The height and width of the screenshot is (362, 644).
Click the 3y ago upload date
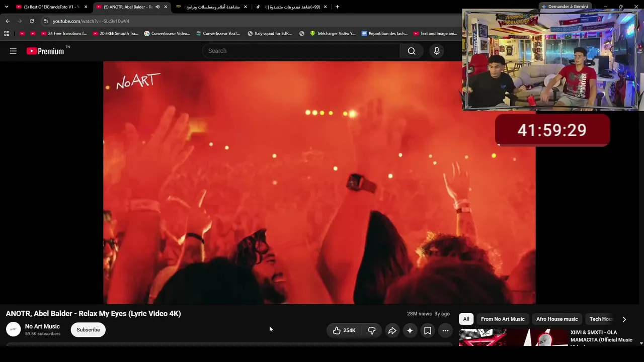442,314
